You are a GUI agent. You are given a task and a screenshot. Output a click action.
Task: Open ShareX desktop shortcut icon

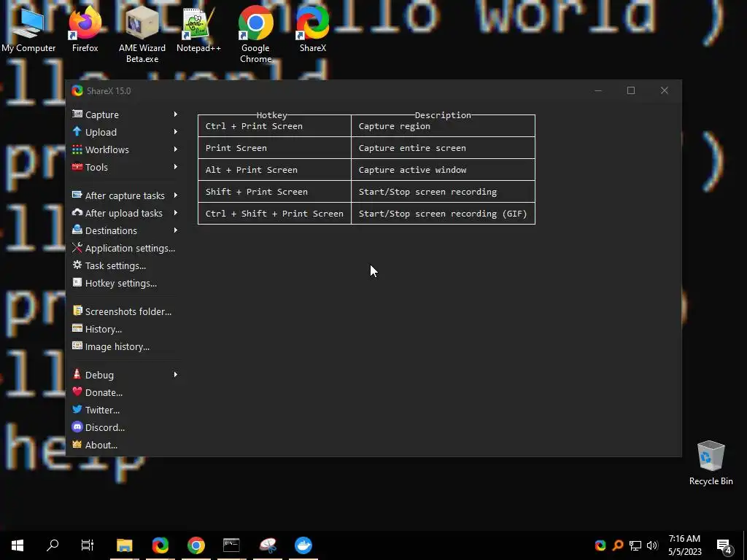pyautogui.click(x=312, y=29)
